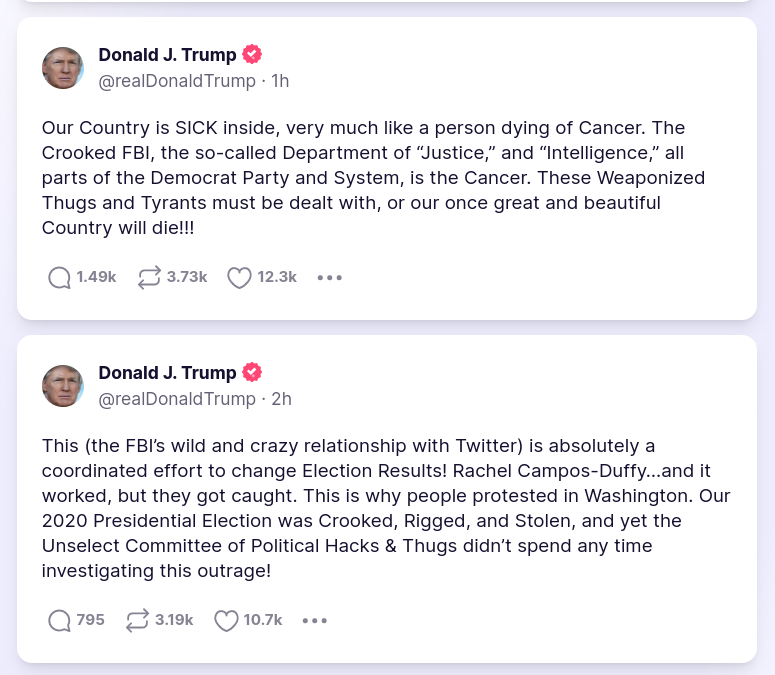Viewport: 775px width, 675px height.
Task: Click the 3.73k repost count
Action: tap(187, 277)
